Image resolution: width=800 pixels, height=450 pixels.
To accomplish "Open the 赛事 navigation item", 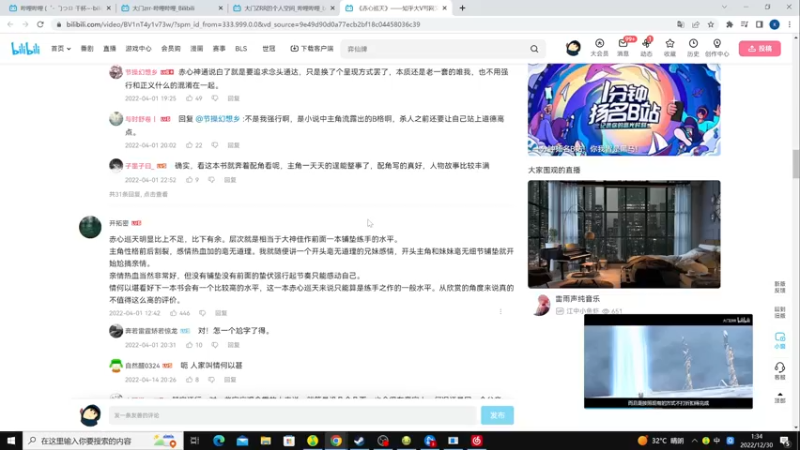I will (219, 48).
